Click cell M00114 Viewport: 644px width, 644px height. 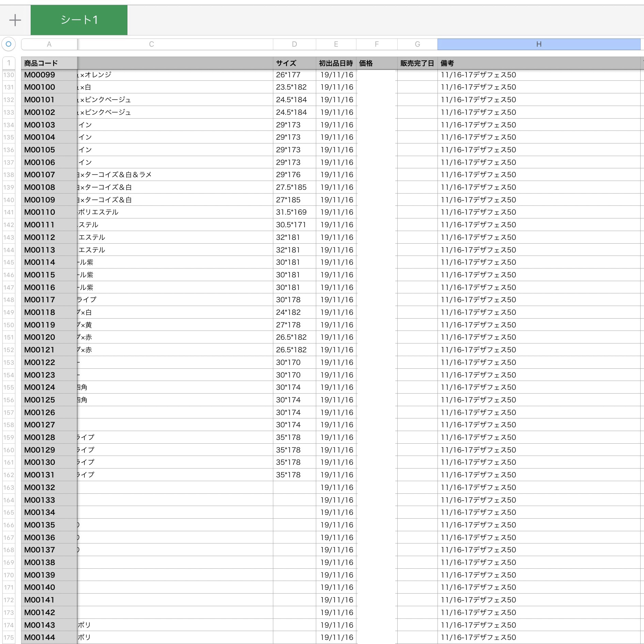49,262
